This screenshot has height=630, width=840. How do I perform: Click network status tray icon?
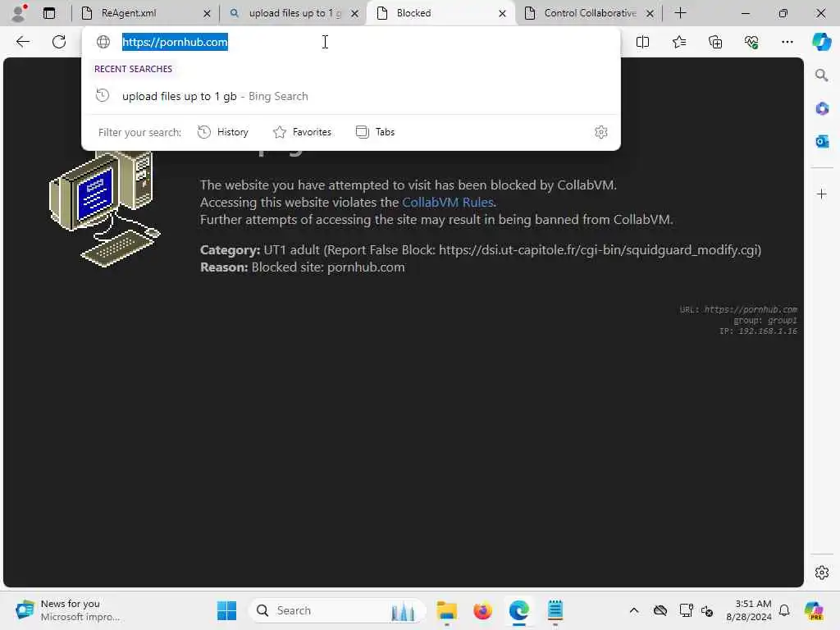tap(685, 610)
